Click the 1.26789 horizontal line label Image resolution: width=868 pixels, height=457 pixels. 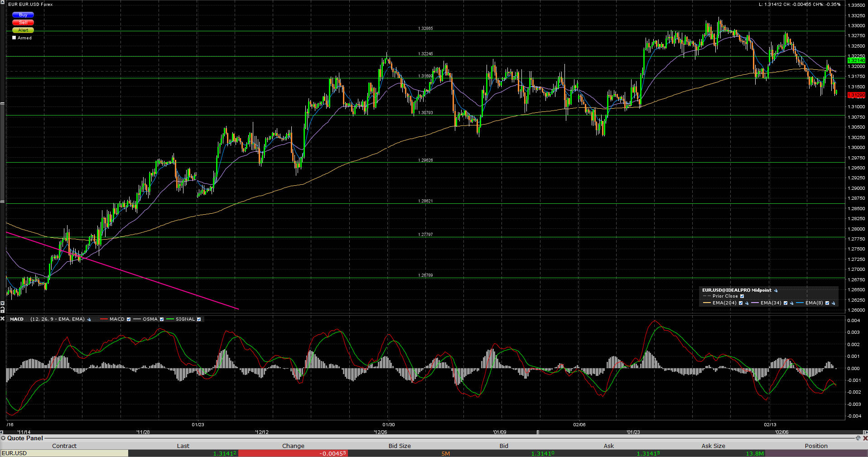425,275
